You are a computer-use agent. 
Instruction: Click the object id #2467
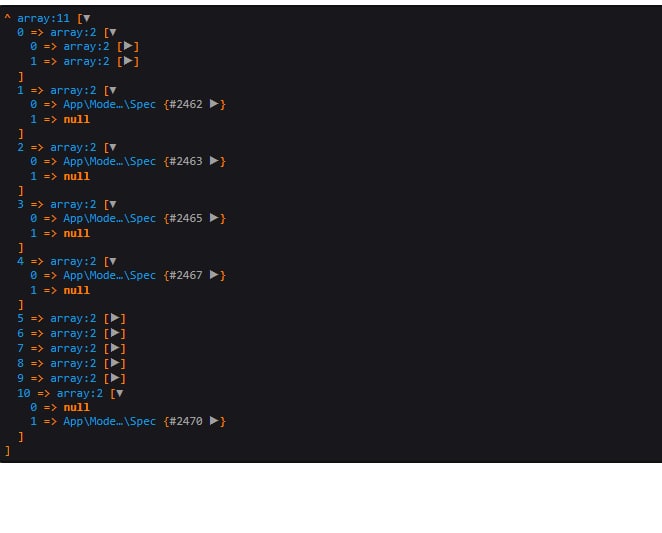click(x=186, y=275)
